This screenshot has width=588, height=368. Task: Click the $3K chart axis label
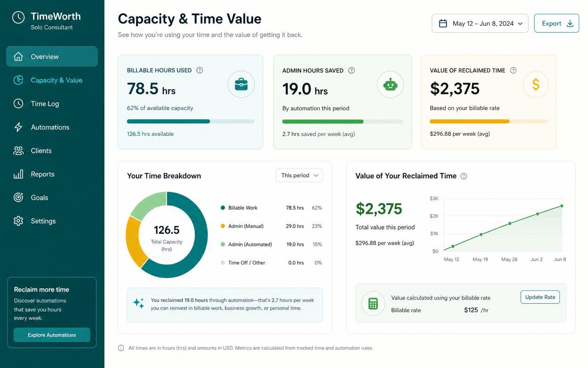point(434,198)
